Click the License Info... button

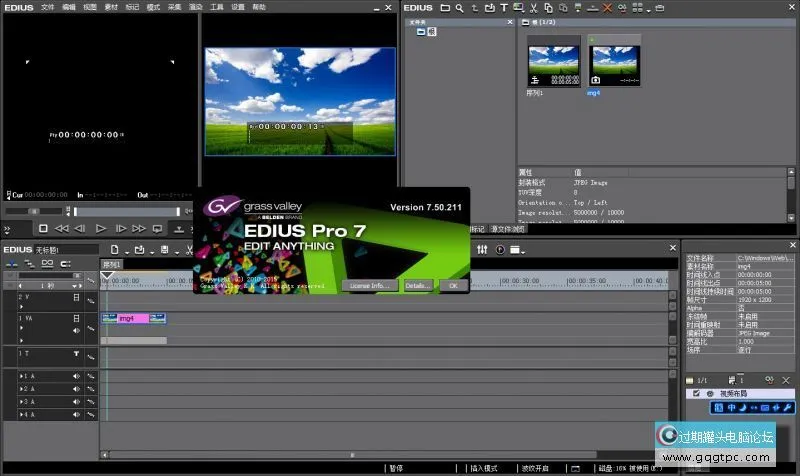(368, 285)
